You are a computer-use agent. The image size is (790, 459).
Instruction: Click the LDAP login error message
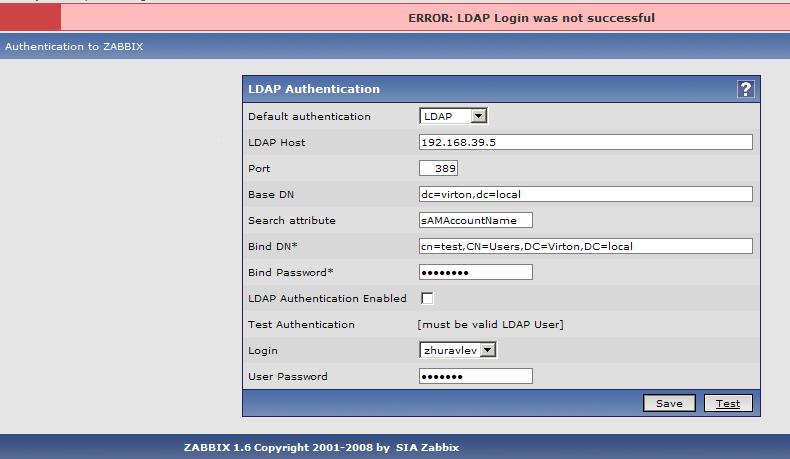click(x=531, y=18)
